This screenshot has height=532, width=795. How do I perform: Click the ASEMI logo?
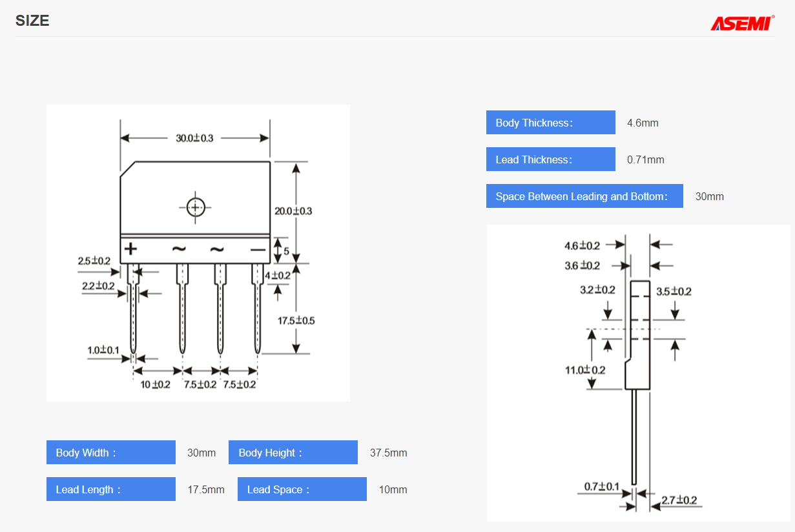743,23
